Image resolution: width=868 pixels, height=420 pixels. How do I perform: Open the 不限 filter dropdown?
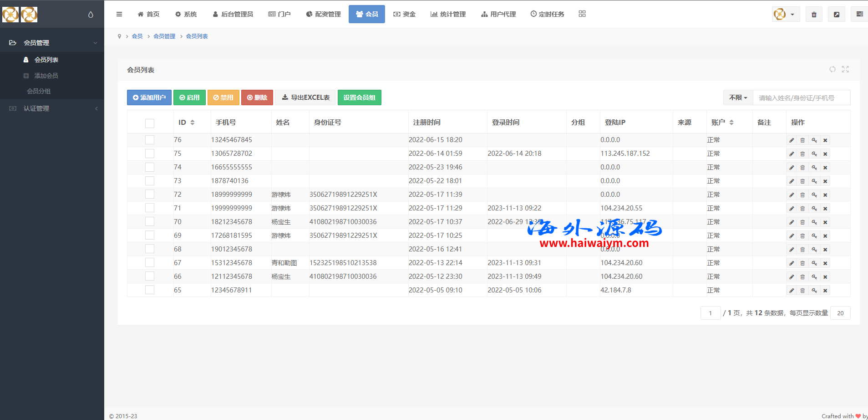pos(738,97)
